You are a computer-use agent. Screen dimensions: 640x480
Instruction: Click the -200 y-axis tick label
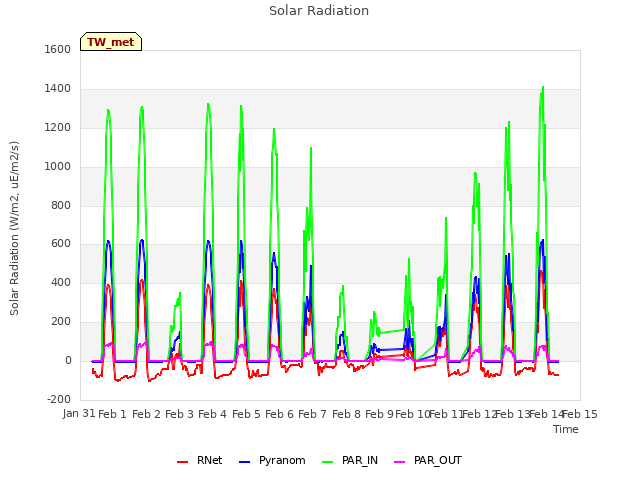pos(59,399)
